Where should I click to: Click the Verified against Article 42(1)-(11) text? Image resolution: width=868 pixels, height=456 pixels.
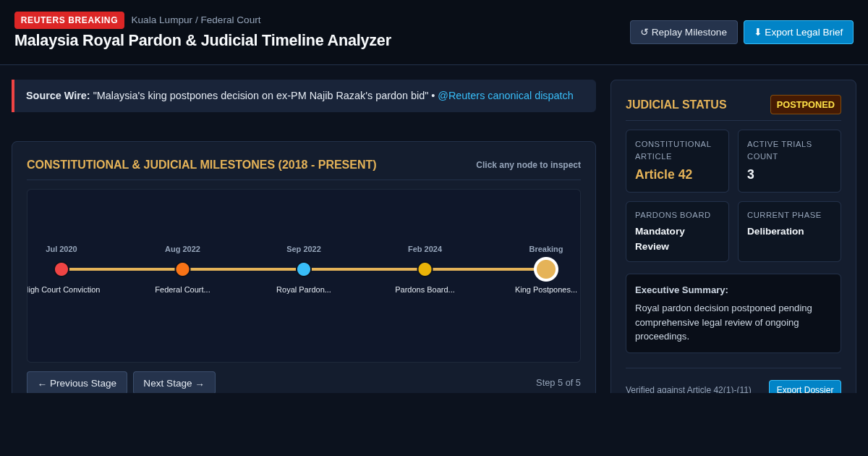point(689,390)
